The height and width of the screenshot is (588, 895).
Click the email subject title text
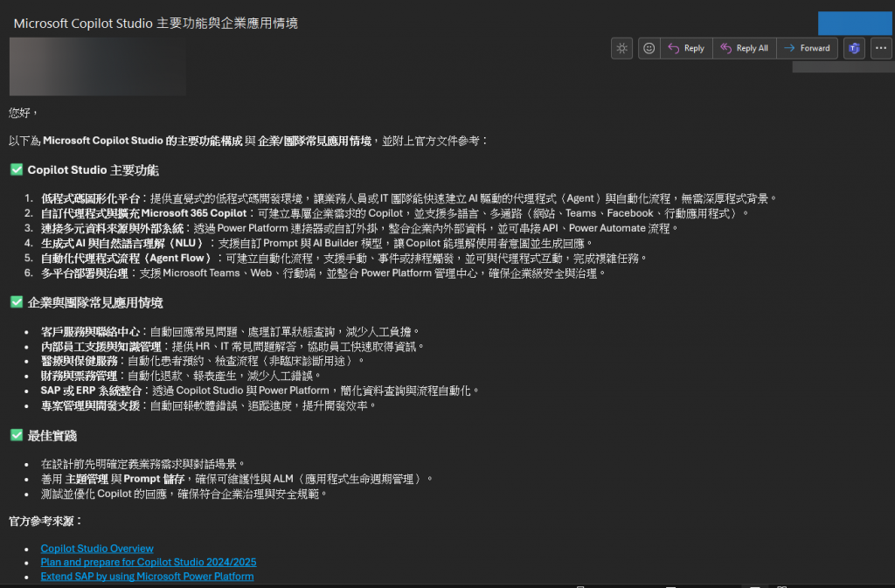click(x=156, y=24)
